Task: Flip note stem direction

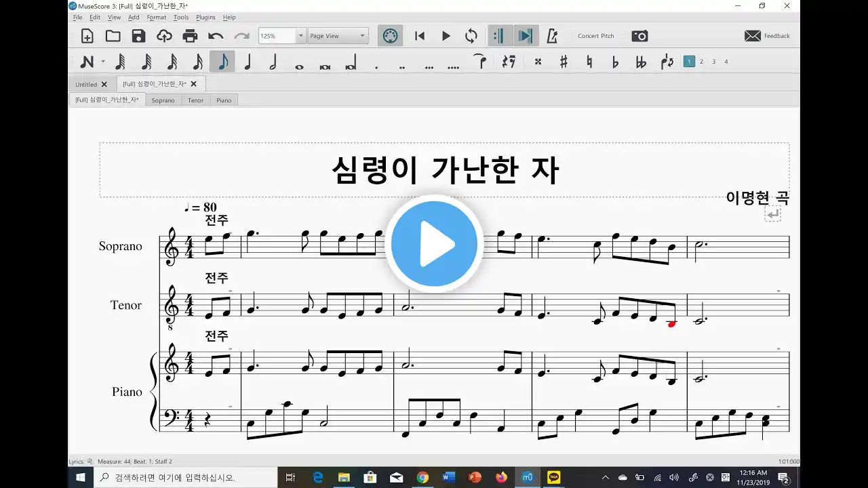Action: tap(667, 62)
